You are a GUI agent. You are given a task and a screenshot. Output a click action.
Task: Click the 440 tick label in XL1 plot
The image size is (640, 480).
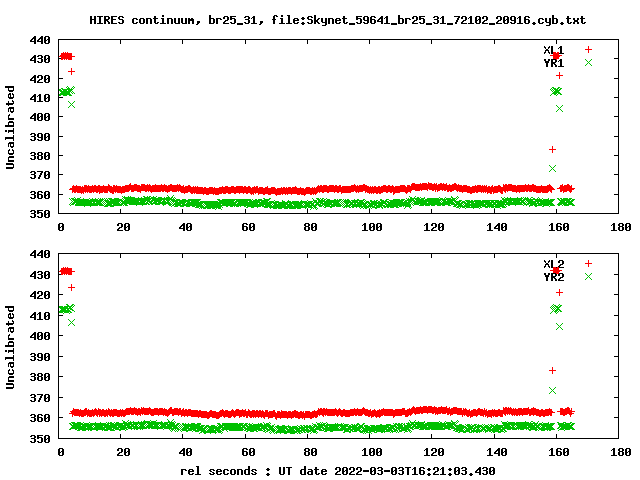(40, 40)
